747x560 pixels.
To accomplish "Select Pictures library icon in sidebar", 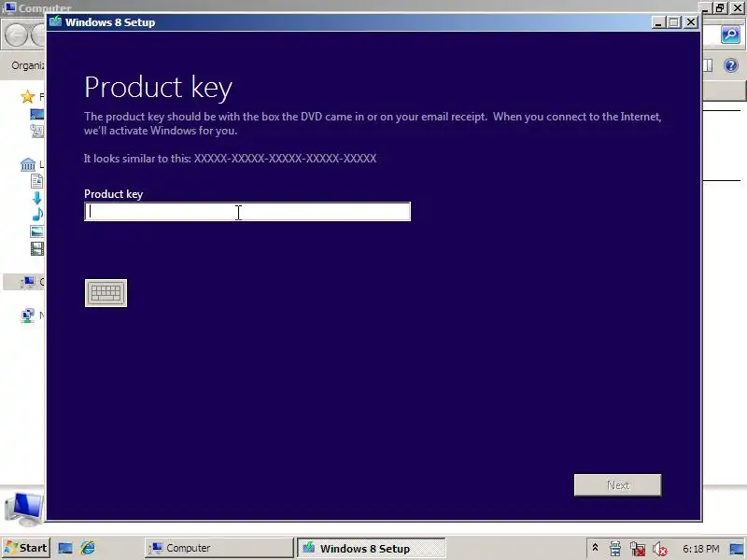I will coord(36,231).
